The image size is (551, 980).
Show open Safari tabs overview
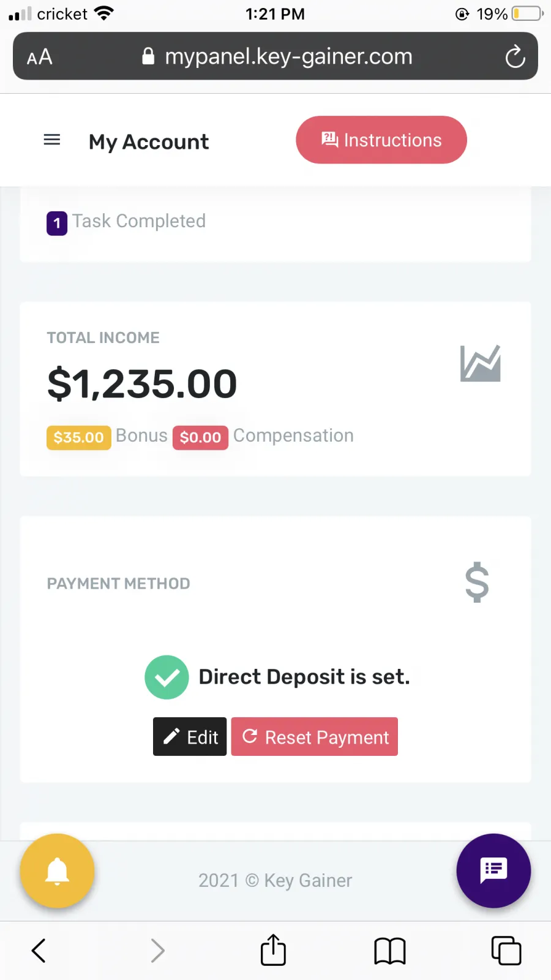coord(506,951)
